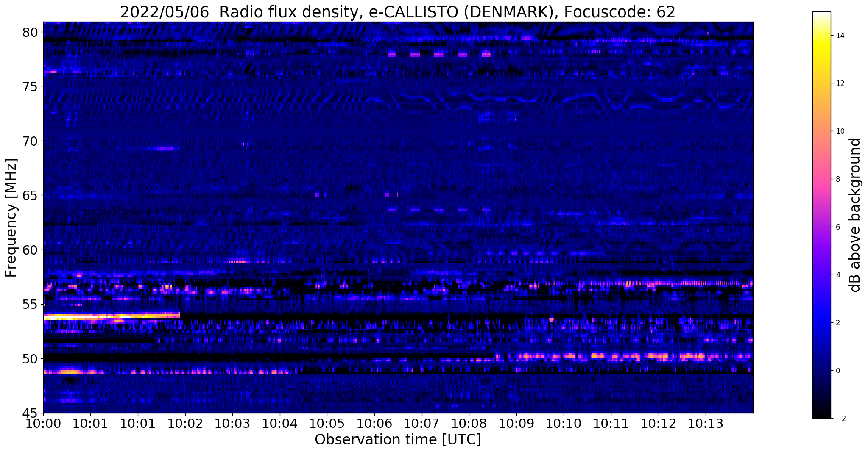Click the 'dB above background' colorbar label
Viewport: 868px width, 452px height.
coord(855,215)
